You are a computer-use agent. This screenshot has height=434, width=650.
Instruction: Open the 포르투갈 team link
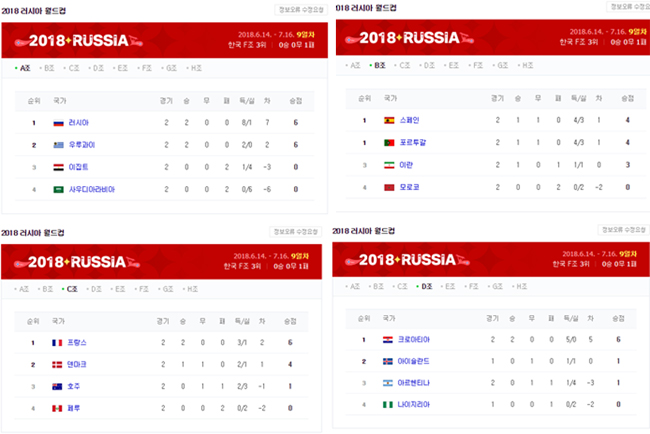[x=412, y=143]
